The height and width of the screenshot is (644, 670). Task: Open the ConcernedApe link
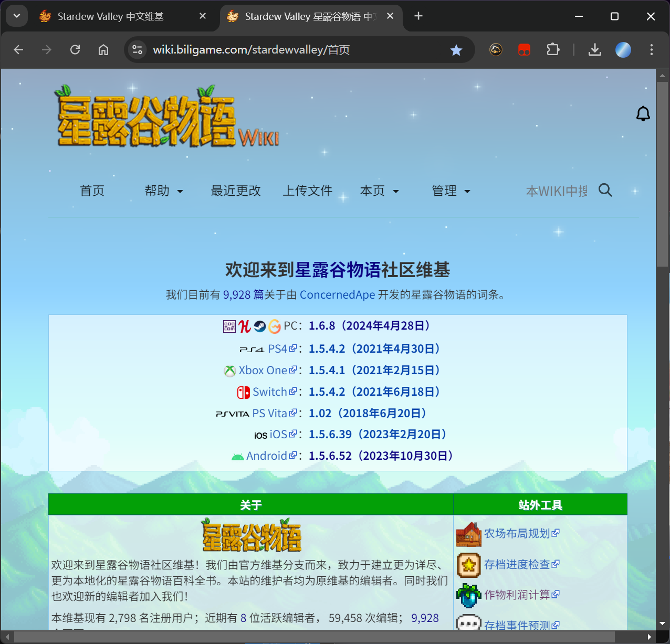pos(337,295)
